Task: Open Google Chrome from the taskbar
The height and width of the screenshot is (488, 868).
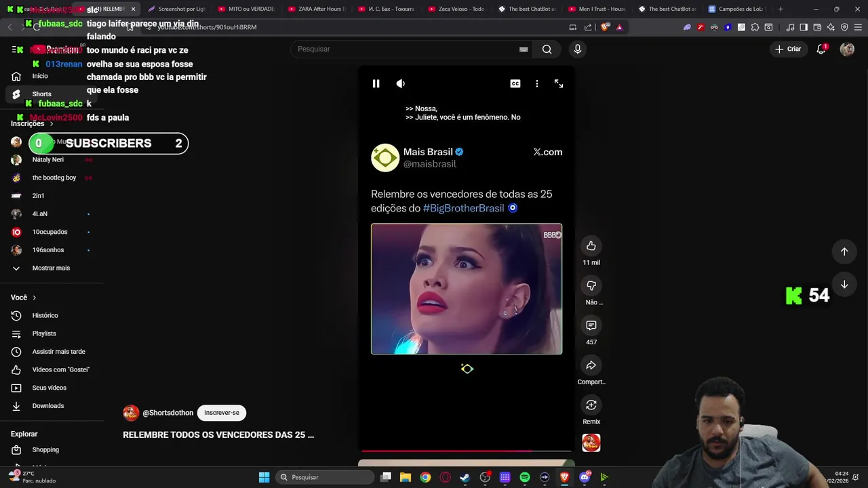Action: pyautogui.click(x=425, y=477)
